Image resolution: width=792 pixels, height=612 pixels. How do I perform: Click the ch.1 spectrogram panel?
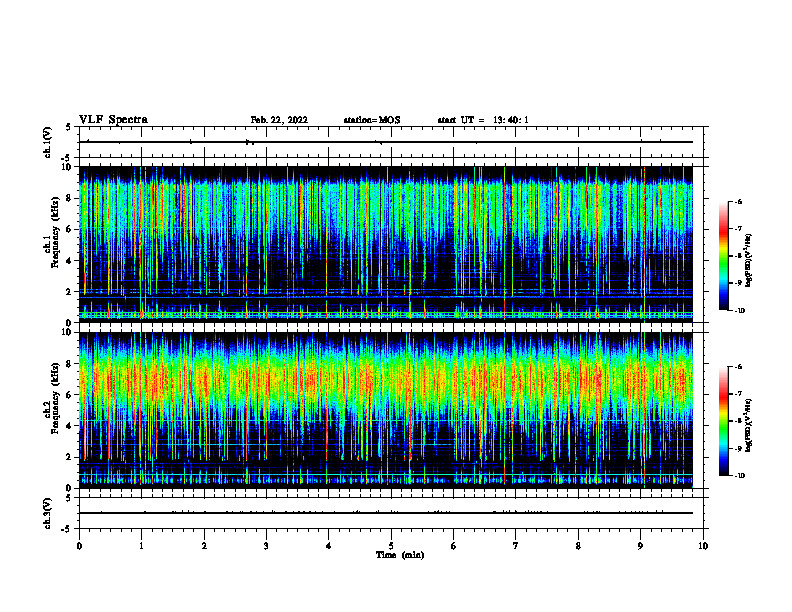pyautogui.click(x=385, y=244)
